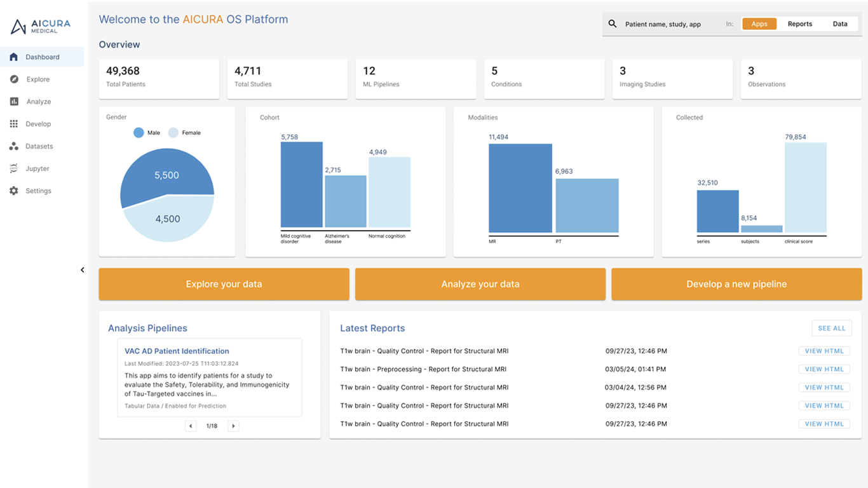Click the Total Studies card

pos(287,79)
